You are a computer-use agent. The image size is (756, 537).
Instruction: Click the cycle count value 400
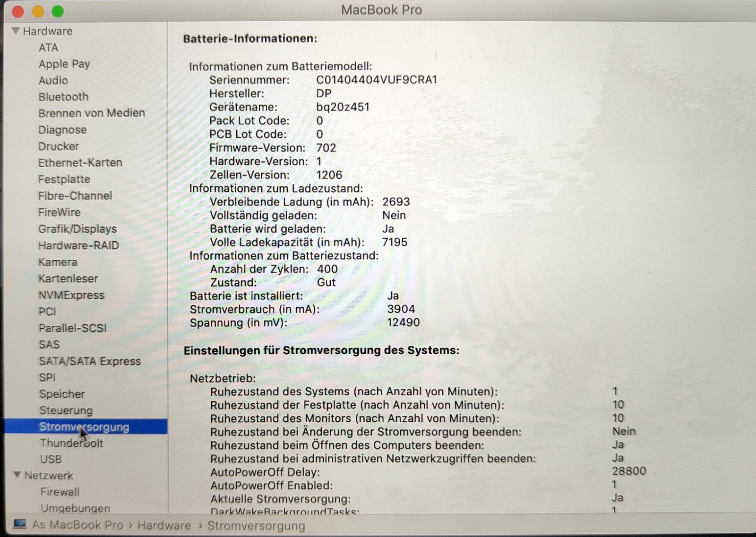pyautogui.click(x=327, y=269)
